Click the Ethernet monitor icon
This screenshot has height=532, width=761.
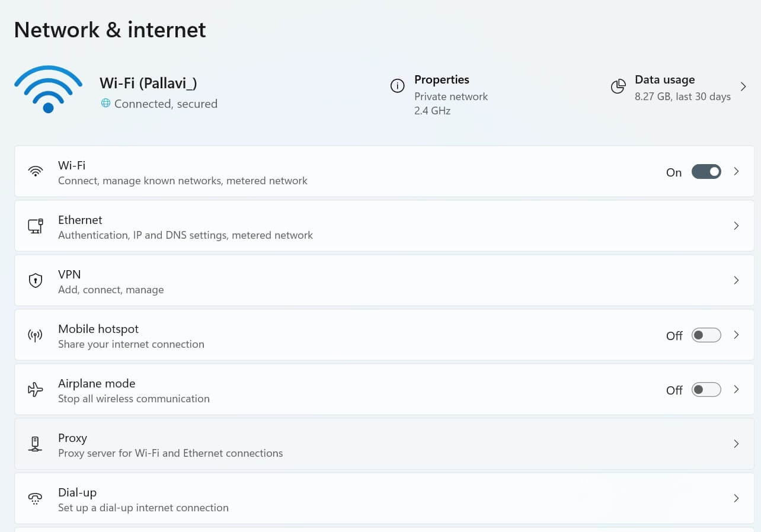(36, 226)
